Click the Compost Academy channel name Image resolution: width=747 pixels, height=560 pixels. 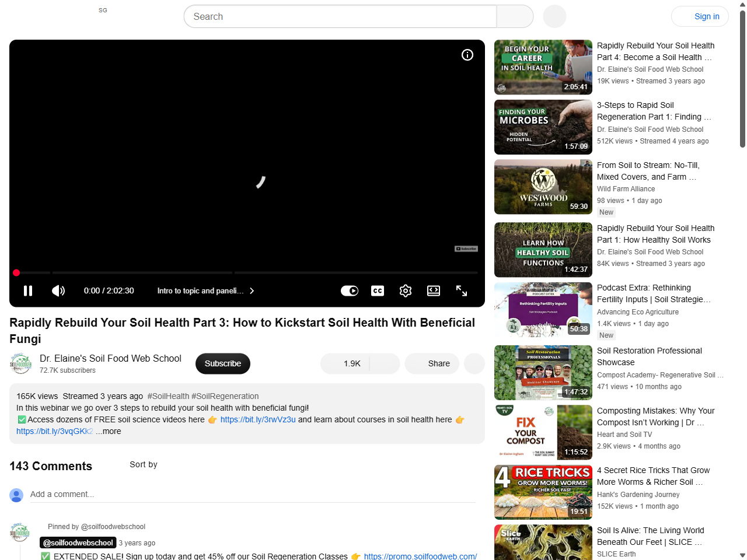tap(660, 375)
